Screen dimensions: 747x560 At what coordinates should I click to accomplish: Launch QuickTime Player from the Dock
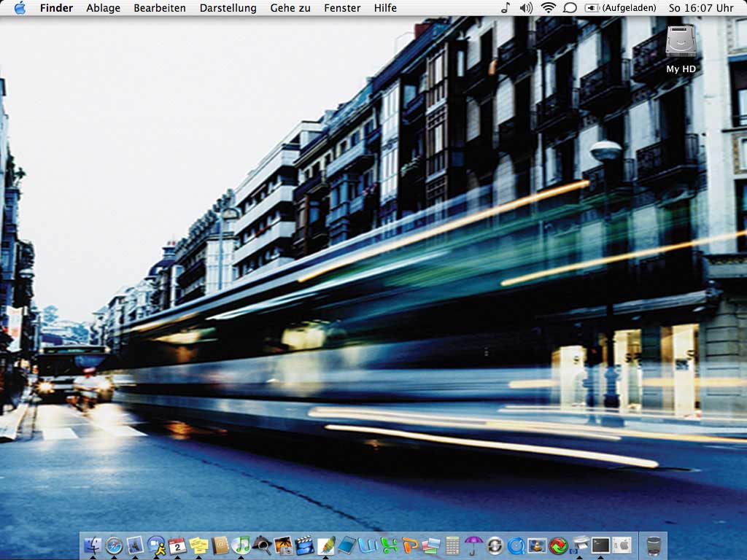516,545
